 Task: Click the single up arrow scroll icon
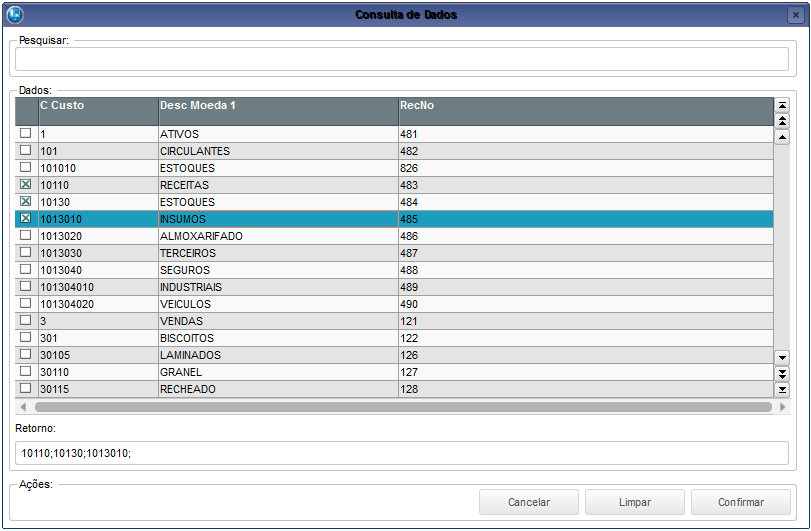[x=782, y=137]
